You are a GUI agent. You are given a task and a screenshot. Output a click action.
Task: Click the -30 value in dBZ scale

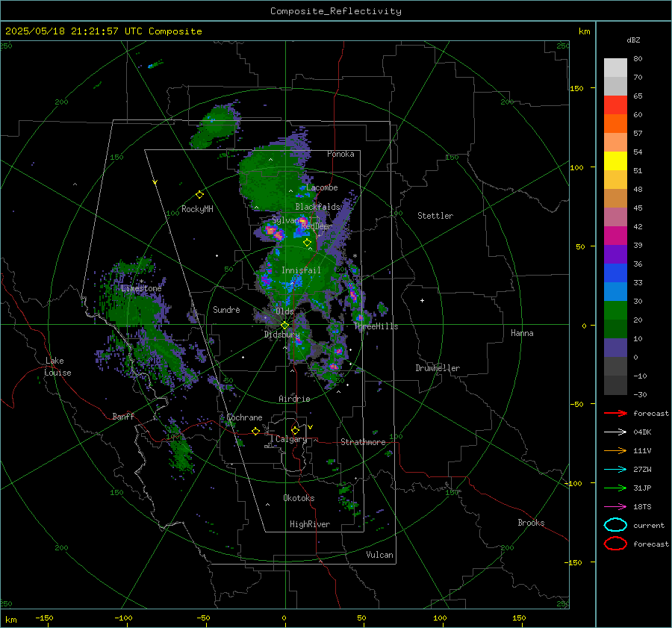click(x=641, y=395)
